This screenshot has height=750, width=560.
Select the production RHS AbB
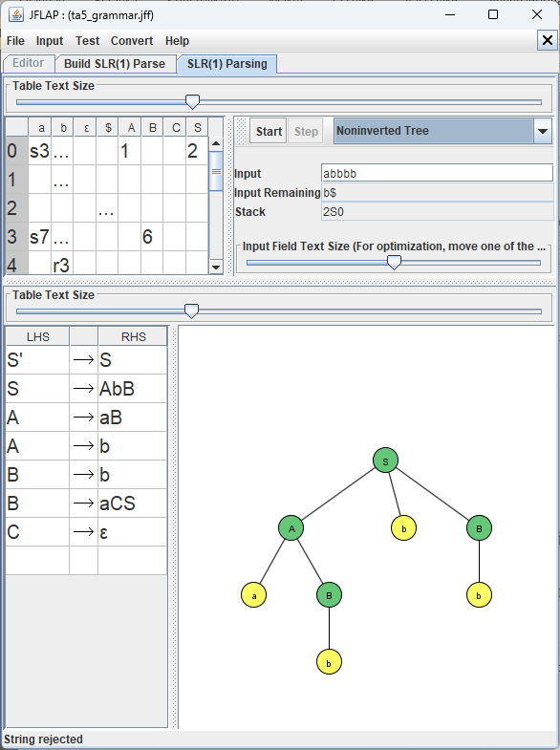(133, 389)
